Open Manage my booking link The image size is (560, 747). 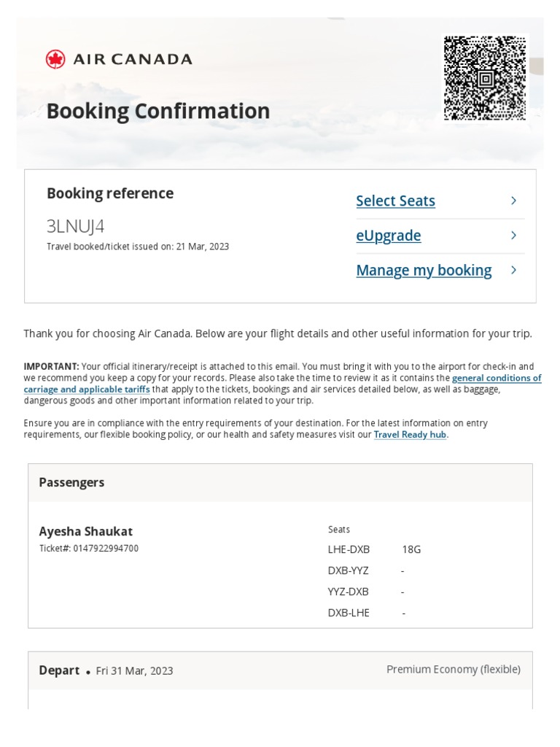pyautogui.click(x=424, y=271)
